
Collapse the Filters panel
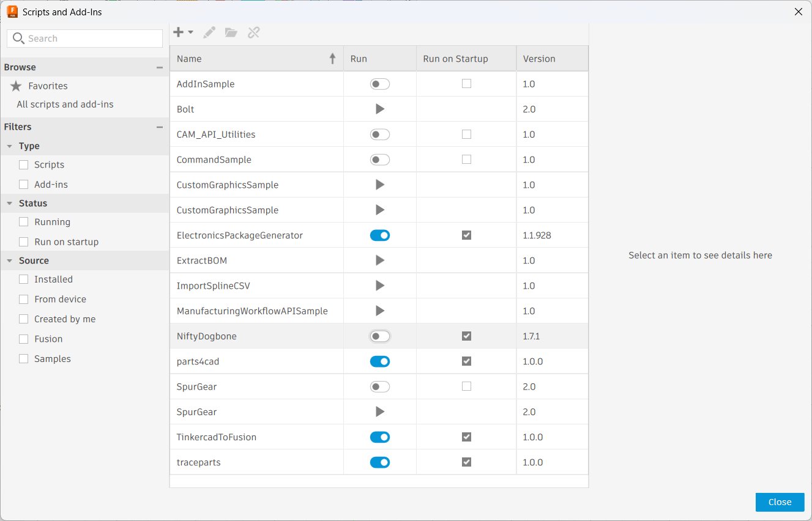tap(160, 127)
